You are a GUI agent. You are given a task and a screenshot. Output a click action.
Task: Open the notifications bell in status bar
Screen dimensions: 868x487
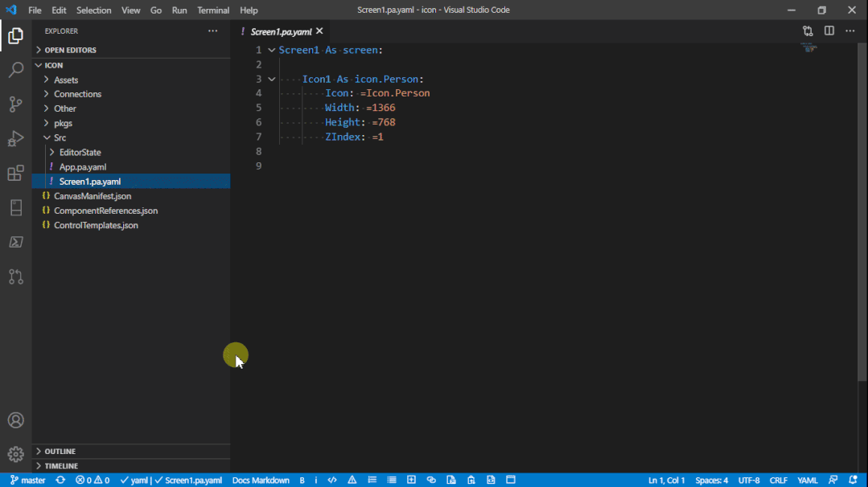pos(853,480)
